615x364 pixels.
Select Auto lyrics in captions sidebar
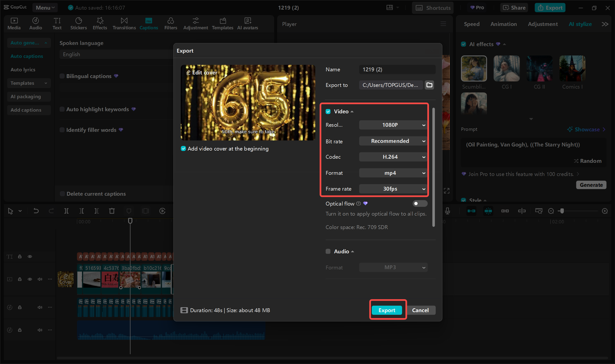coord(23,70)
